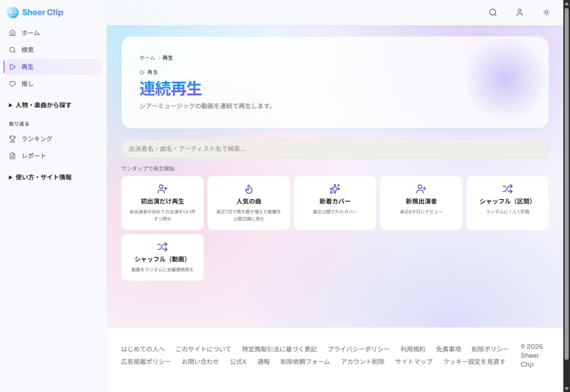
Task: Start シャッフル（区間） card
Action: coord(507,203)
